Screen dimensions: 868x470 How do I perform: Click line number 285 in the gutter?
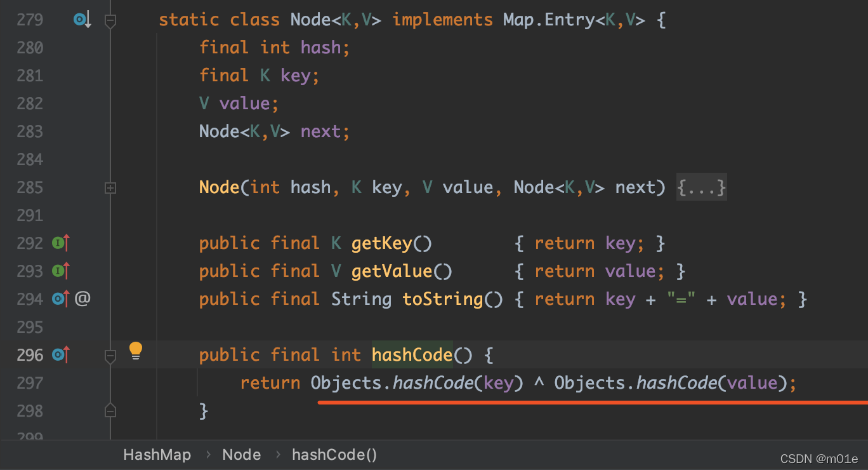[x=30, y=187]
